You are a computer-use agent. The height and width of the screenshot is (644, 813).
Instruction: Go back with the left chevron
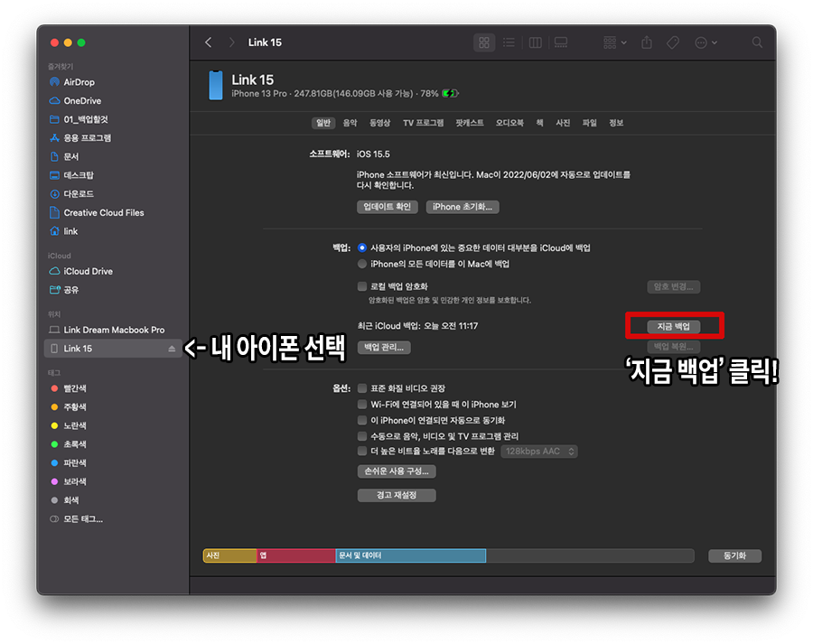click(209, 42)
